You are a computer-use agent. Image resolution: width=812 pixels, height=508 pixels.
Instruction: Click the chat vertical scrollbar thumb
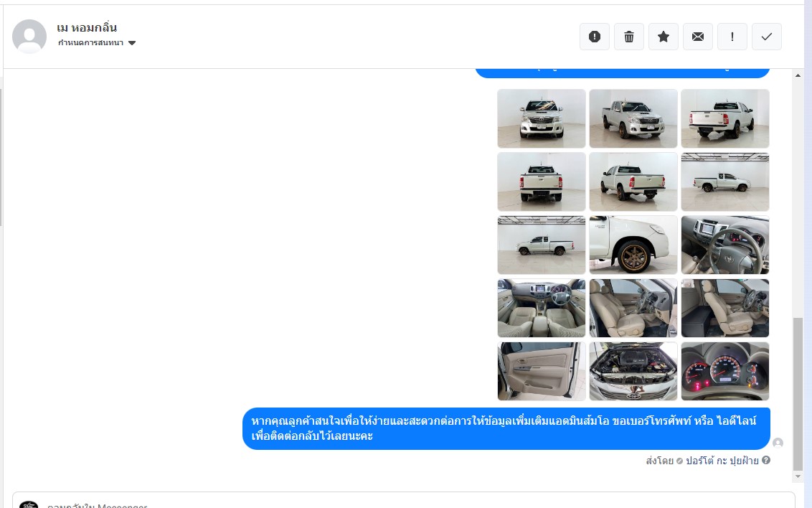[798, 394]
